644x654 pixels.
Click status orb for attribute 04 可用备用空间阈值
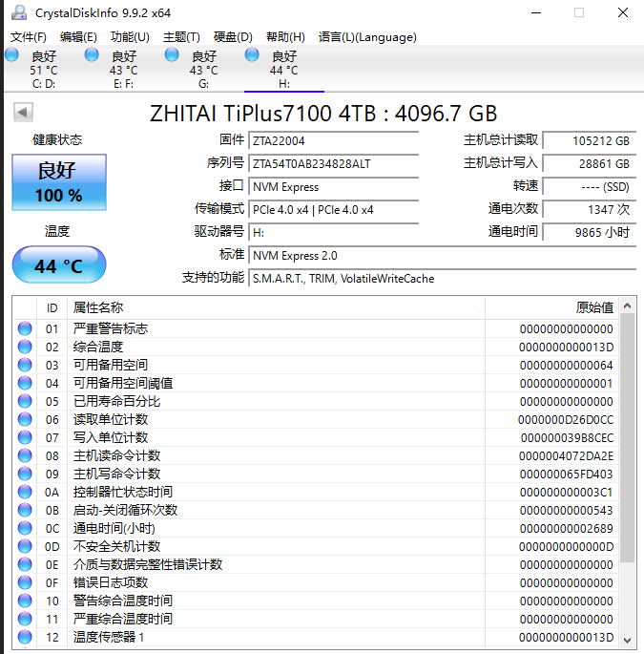[25, 383]
